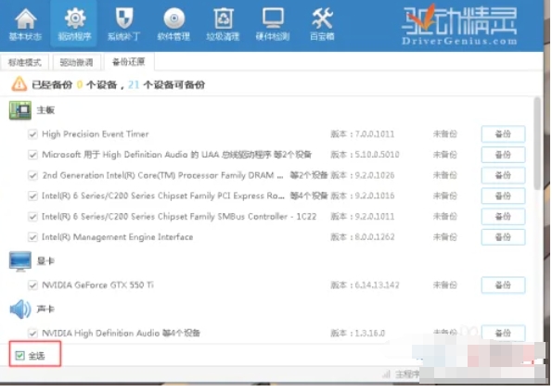This screenshot has height=392, width=552.
Task: Toggle NVIDIA GeForce GTX 550 Ti checkbox
Action: point(32,285)
